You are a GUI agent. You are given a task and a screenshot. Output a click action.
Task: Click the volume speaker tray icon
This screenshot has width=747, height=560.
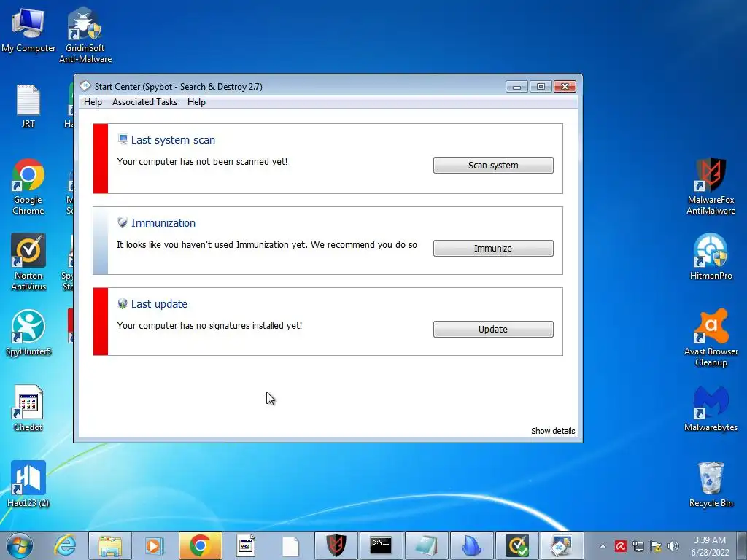pyautogui.click(x=673, y=546)
